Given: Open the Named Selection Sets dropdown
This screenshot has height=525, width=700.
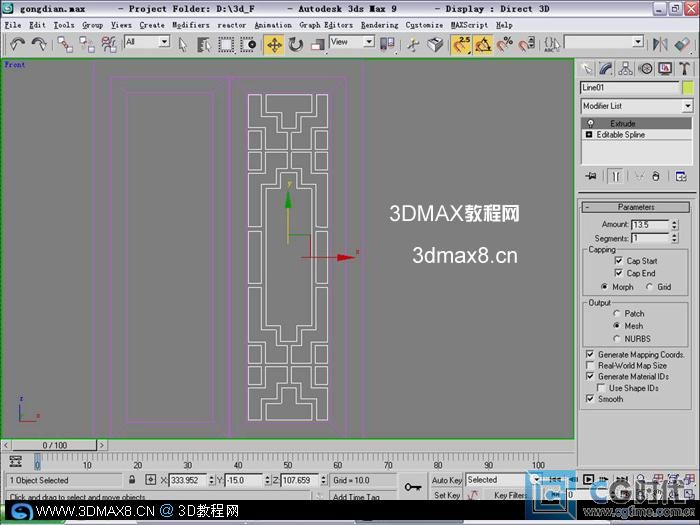Looking at the screenshot, I should tap(604, 42).
